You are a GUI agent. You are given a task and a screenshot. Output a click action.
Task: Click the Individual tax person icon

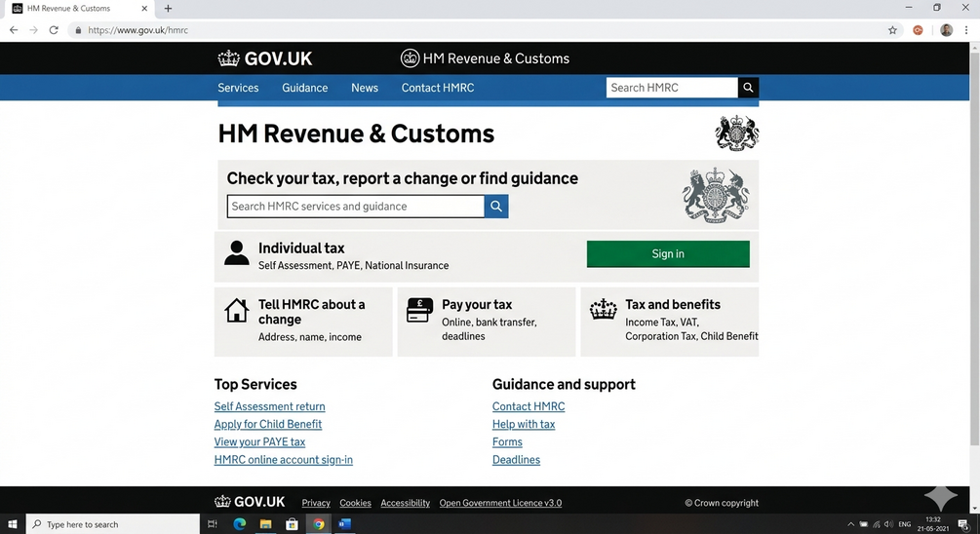[237, 253]
